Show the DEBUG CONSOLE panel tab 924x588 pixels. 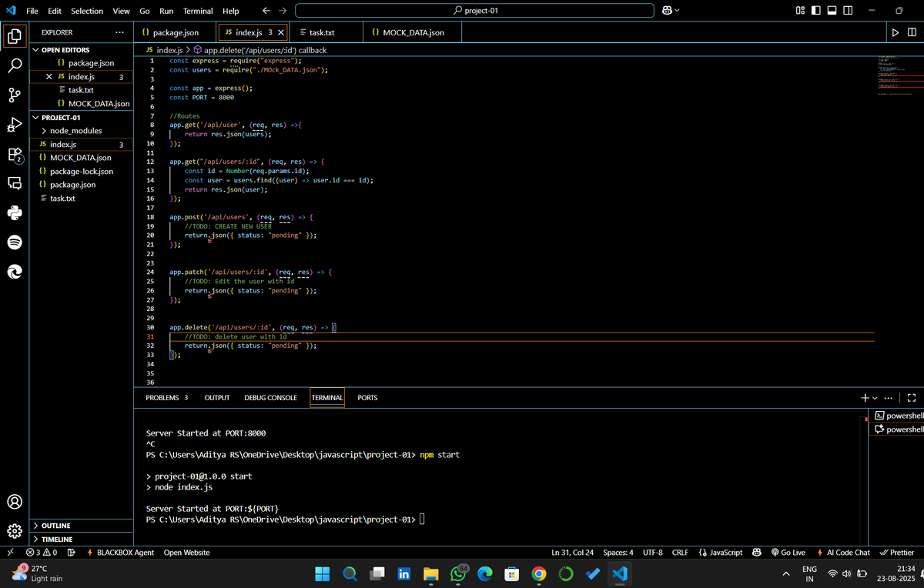pyautogui.click(x=270, y=398)
